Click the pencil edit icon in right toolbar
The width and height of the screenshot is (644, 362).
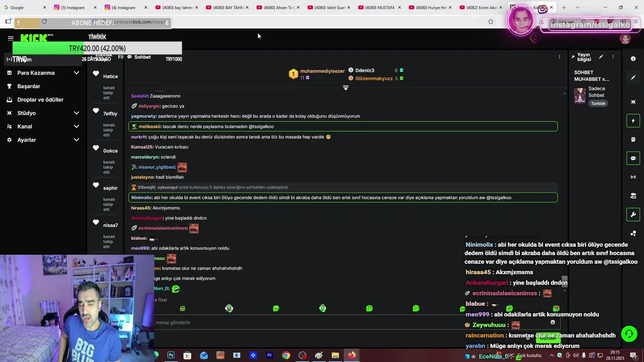point(633,77)
